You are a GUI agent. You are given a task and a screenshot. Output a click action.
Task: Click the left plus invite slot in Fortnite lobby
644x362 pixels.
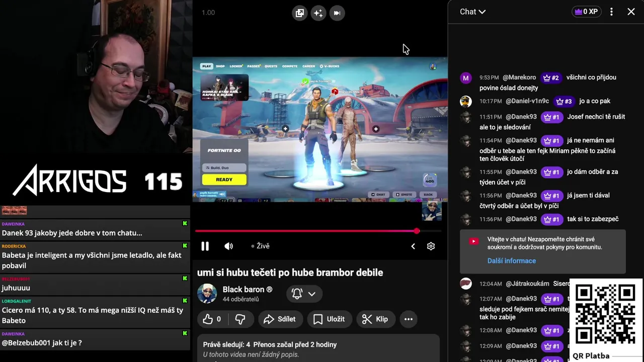[285, 129]
